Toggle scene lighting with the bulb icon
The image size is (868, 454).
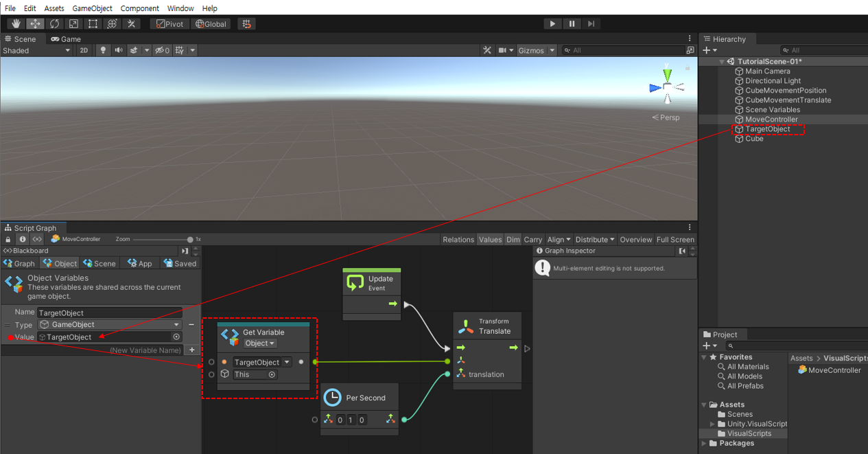(x=103, y=50)
